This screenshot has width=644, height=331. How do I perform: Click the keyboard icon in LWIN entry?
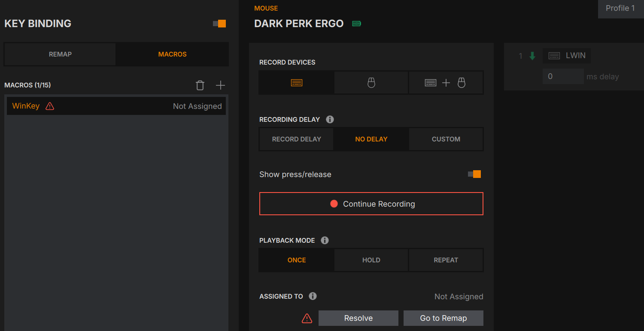(554, 56)
